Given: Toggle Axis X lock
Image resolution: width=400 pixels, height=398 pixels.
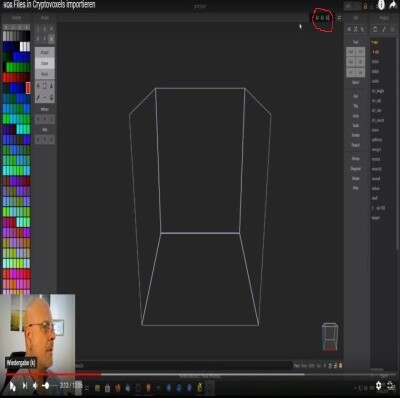Looking at the screenshot, I should pyautogui.click(x=38, y=140).
